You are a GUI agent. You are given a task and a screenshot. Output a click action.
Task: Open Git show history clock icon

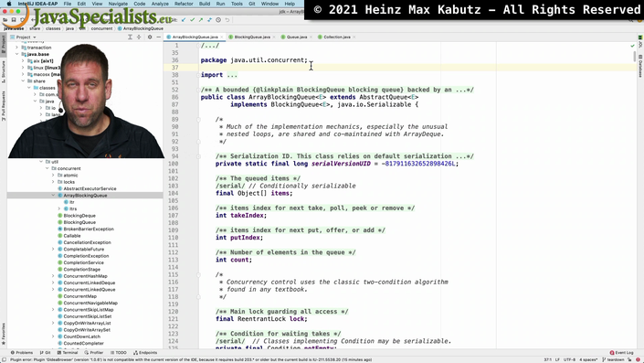[x=218, y=20]
